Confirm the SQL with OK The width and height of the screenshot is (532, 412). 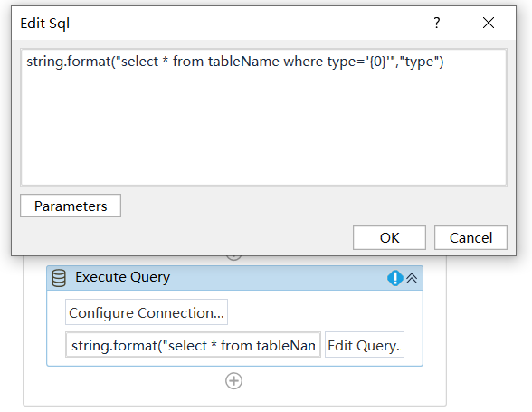[x=389, y=238]
